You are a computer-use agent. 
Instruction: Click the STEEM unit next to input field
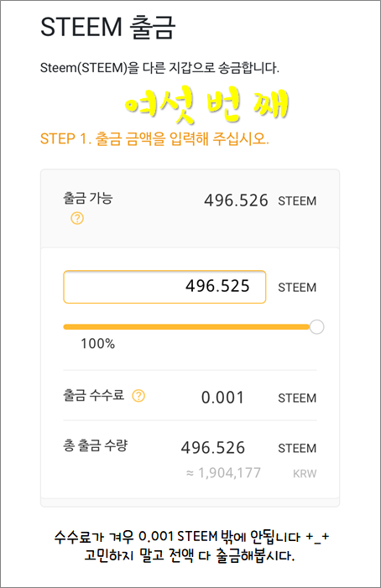tap(297, 288)
